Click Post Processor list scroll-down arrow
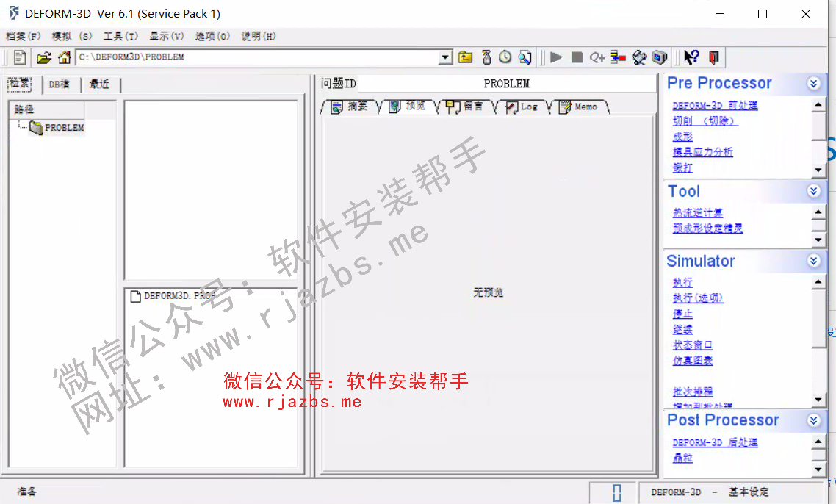836x504 pixels. click(818, 469)
